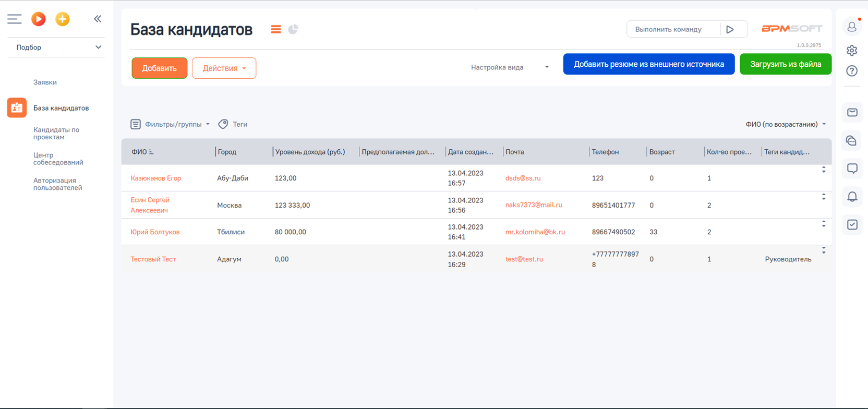Click the Теги label

[x=240, y=124]
